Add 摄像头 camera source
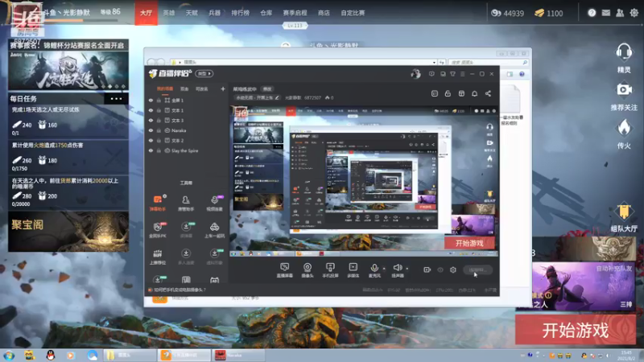This screenshot has height=362, width=644. [x=308, y=270]
